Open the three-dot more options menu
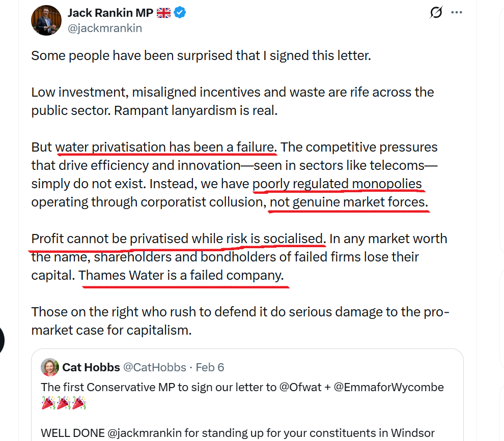Screen dimensions: 504x441 457,13
